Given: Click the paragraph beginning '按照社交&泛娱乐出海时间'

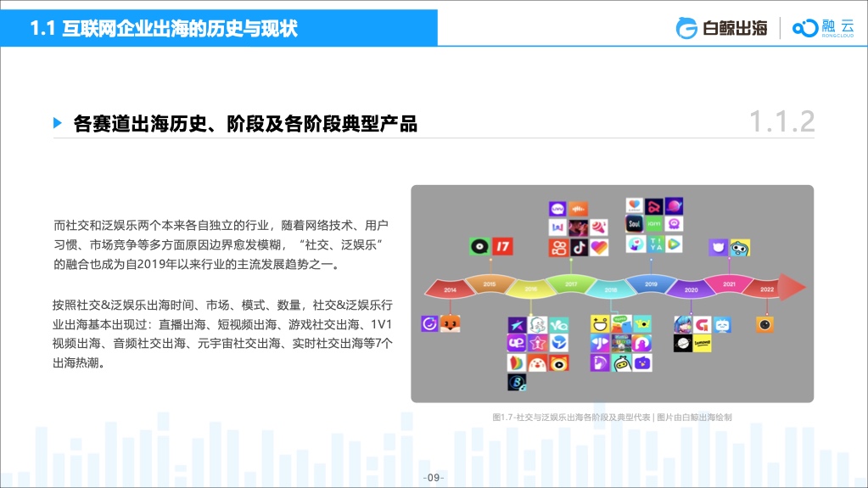Looking at the screenshot, I should click(x=222, y=334).
